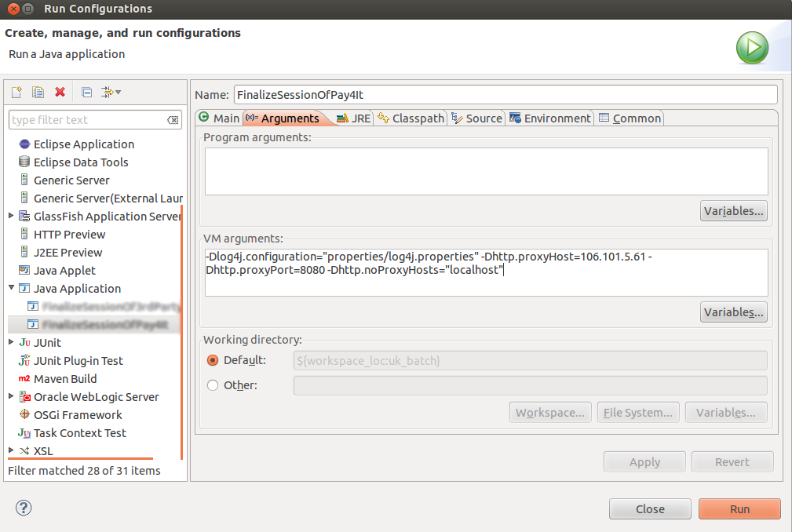Click the Eclipse Data Tools database icon
The image size is (792, 532).
point(24,162)
